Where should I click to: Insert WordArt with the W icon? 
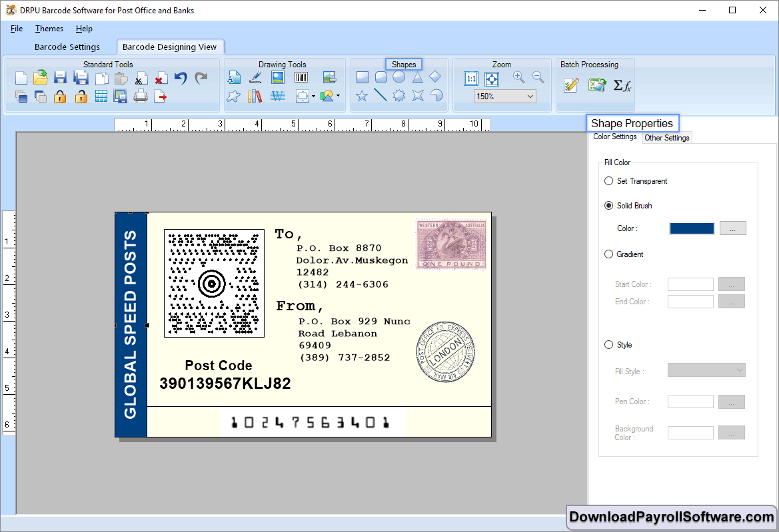click(x=278, y=96)
